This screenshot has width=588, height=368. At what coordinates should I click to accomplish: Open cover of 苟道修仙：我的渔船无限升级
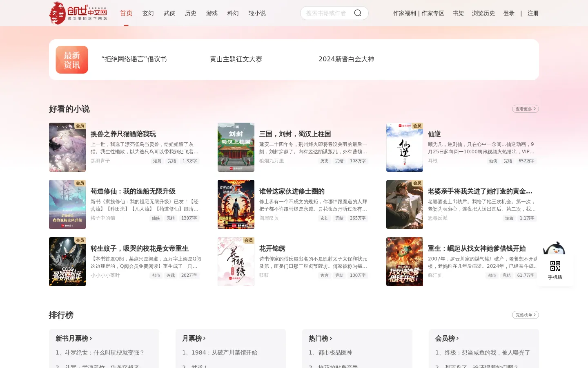67,204
